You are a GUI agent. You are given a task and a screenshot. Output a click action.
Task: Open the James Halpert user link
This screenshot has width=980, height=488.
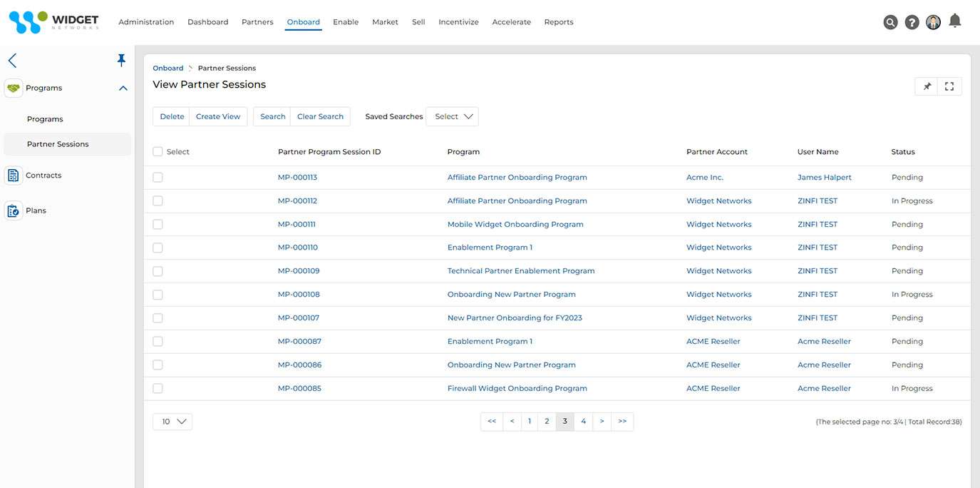824,178
